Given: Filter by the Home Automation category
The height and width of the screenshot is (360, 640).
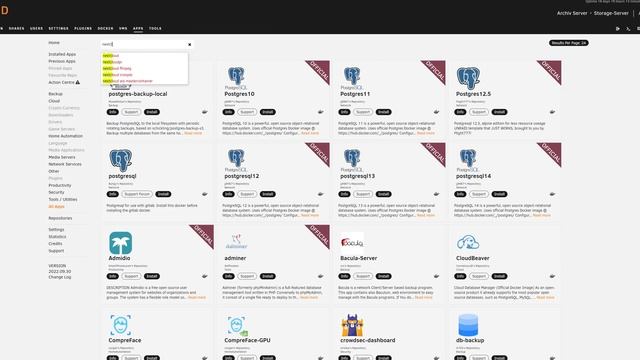Looking at the screenshot, I should [65, 136].
